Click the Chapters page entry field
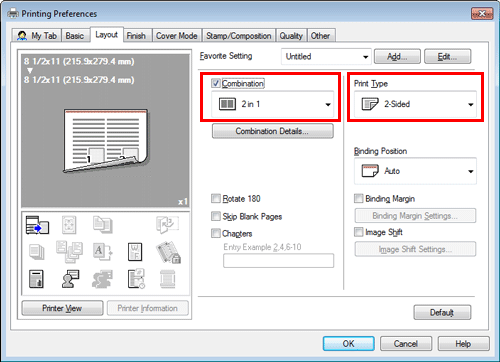Image resolution: width=500 pixels, height=362 pixels. tap(278, 261)
